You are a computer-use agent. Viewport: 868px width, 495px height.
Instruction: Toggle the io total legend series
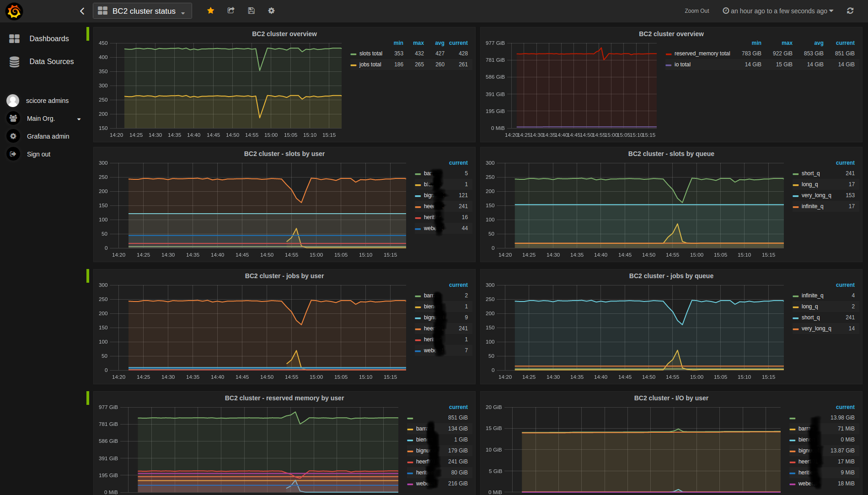click(x=682, y=65)
